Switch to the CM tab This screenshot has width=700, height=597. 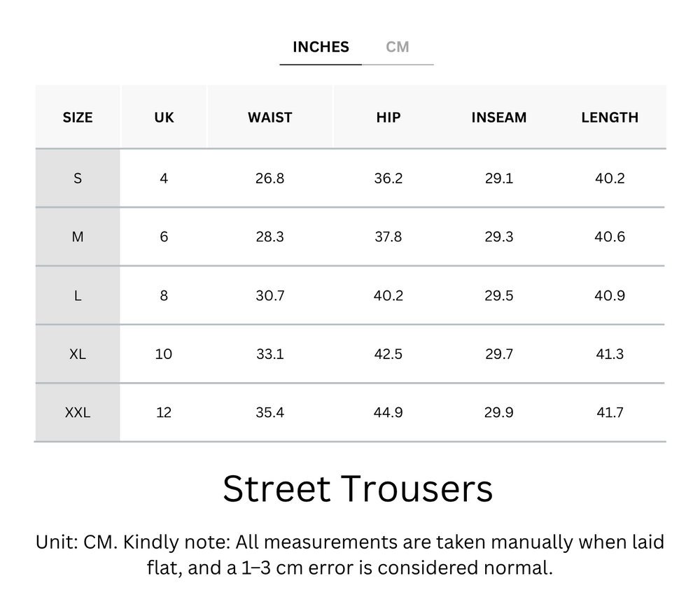pyautogui.click(x=397, y=47)
